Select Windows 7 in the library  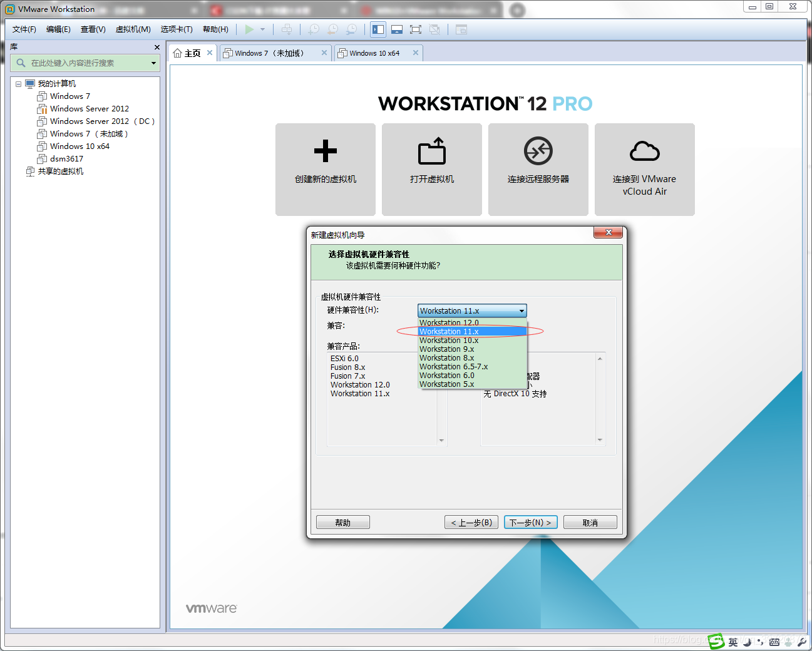69,96
